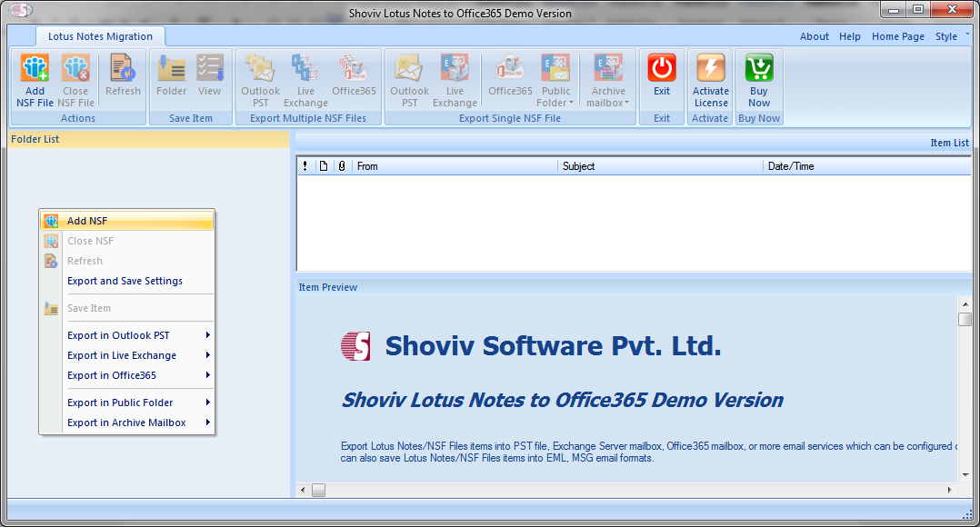Open the Home Page link

tap(897, 36)
